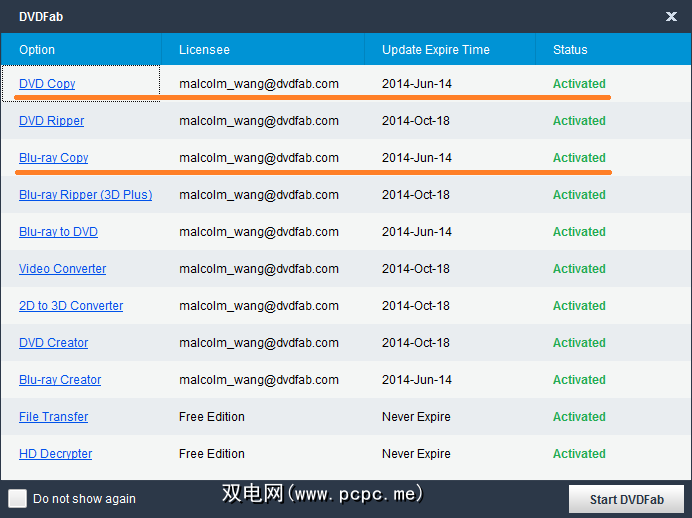This screenshot has width=692, height=518.
Task: Open the DVD Copy link
Action: click(x=47, y=84)
